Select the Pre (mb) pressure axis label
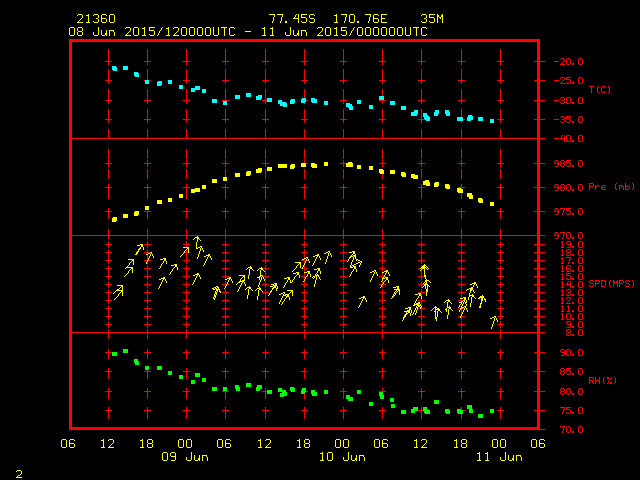The height and width of the screenshot is (480, 640). tap(604, 187)
